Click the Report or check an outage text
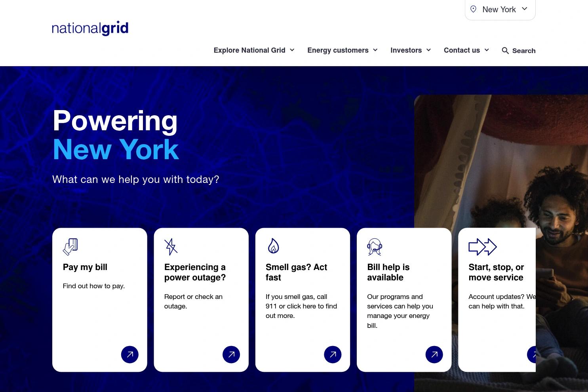The image size is (588, 392). coord(193,301)
